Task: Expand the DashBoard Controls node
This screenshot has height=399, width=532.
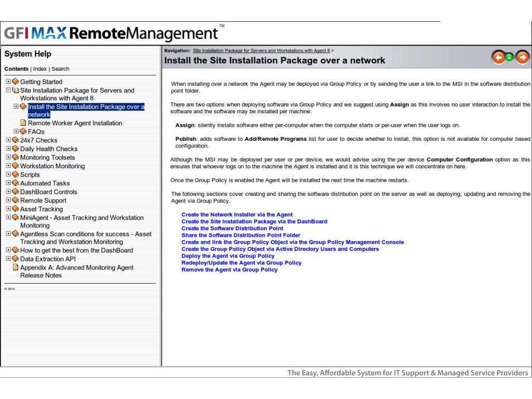Action: click(x=8, y=191)
